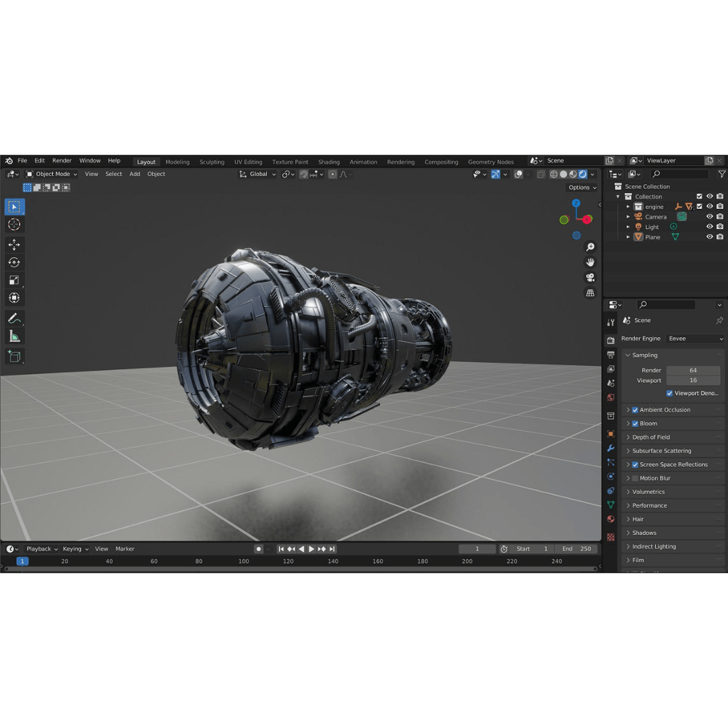Hide the Camera with its eye icon
This screenshot has width=728, height=728.
coord(709,217)
